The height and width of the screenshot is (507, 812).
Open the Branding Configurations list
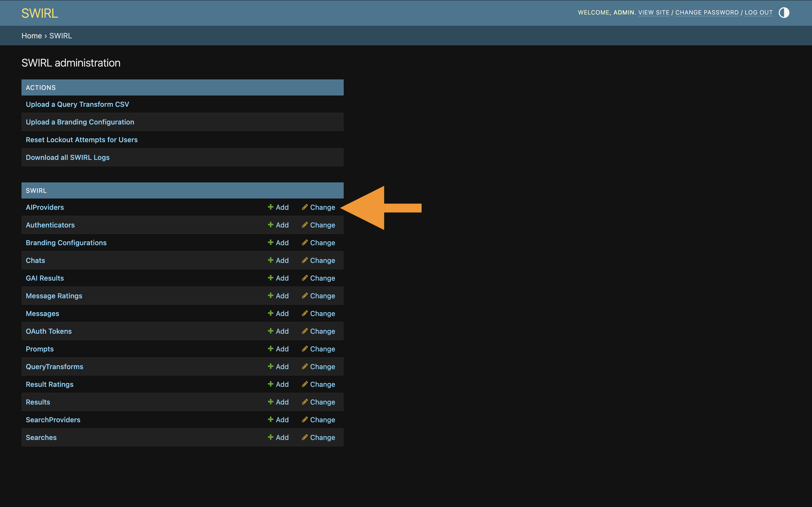(66, 243)
